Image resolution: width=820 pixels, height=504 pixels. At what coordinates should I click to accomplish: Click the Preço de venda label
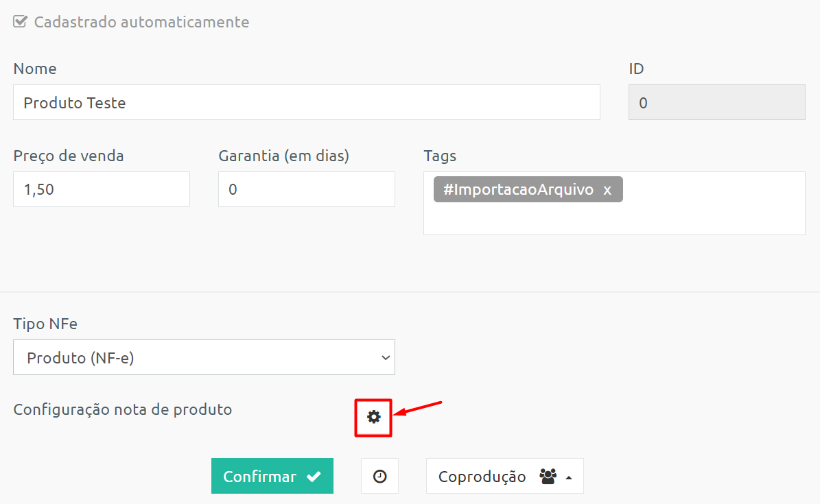pos(69,156)
